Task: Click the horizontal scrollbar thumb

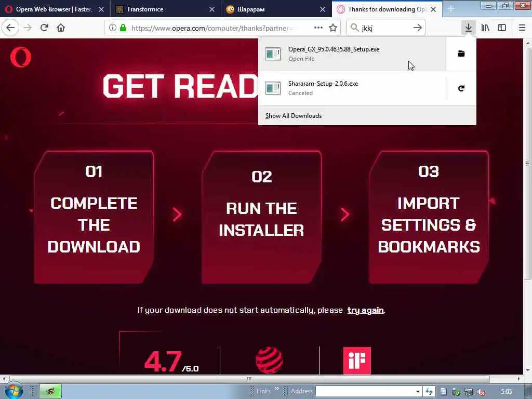Action: [249, 379]
